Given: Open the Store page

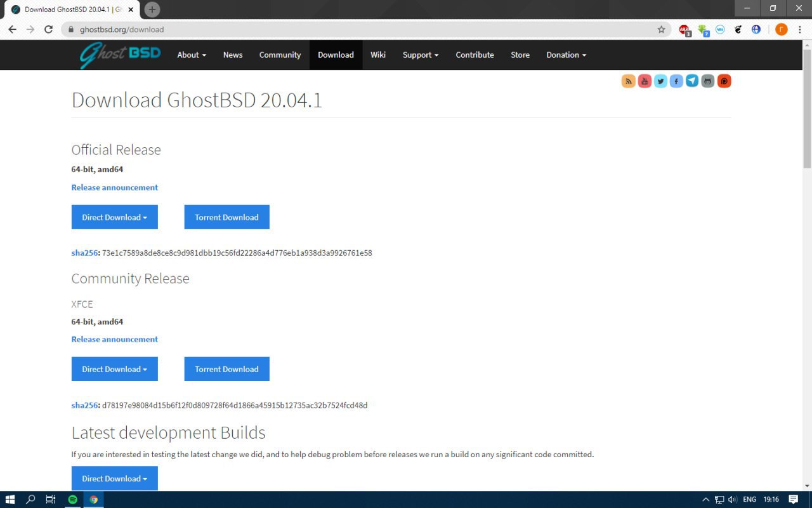Looking at the screenshot, I should pyautogui.click(x=520, y=55).
